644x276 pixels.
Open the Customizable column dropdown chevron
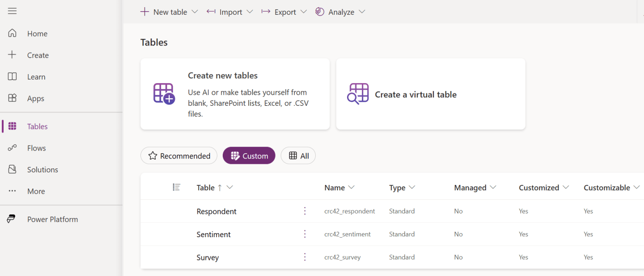pyautogui.click(x=636, y=187)
